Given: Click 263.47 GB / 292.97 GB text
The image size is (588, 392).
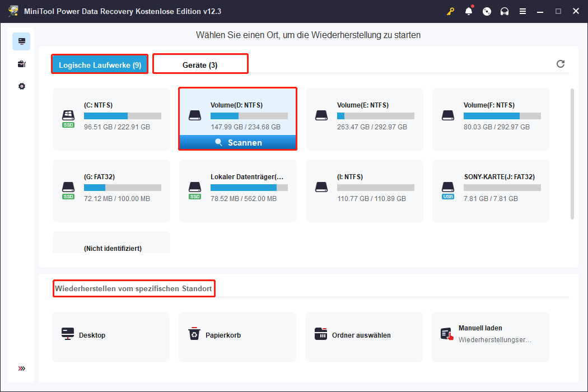Looking at the screenshot, I should (x=372, y=127).
